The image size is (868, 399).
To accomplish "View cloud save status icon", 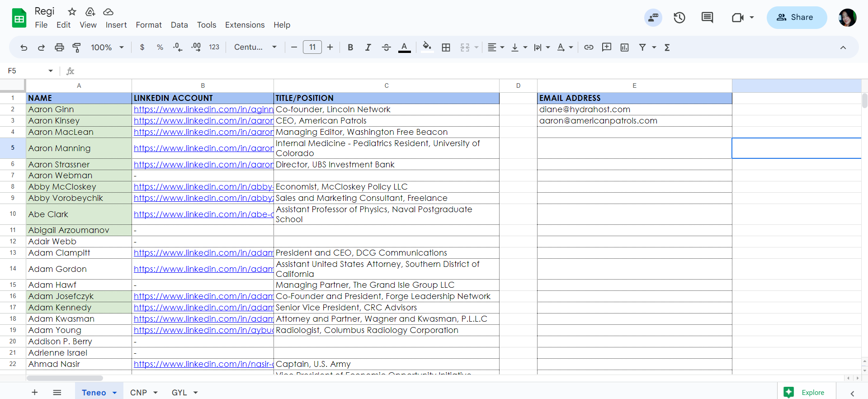I will (x=108, y=12).
